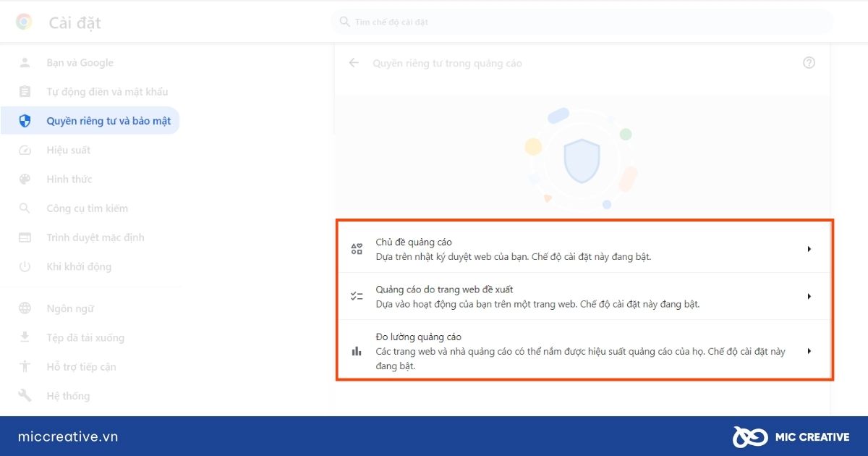Expand Đo lường quảng cáo with its arrow
868x456 pixels.
click(809, 351)
